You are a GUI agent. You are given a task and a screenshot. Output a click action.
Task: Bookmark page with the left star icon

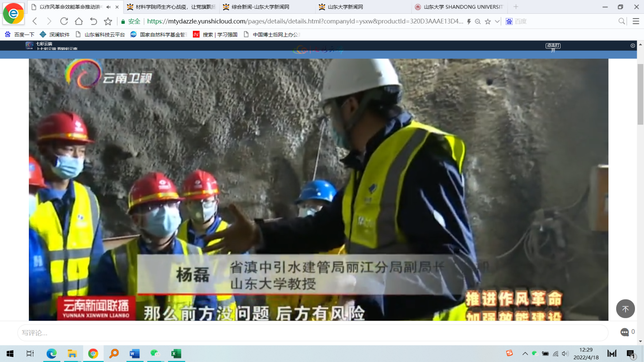point(108,21)
